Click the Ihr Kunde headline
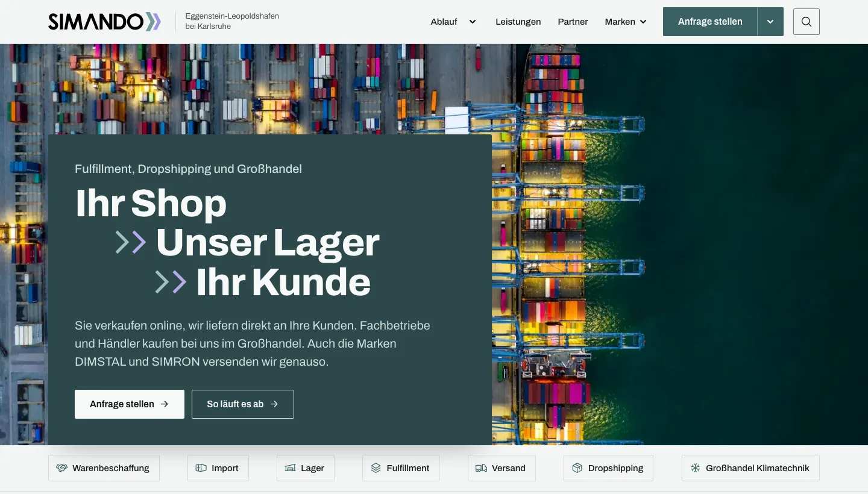Viewport: 868px width, 494px height. 283,282
